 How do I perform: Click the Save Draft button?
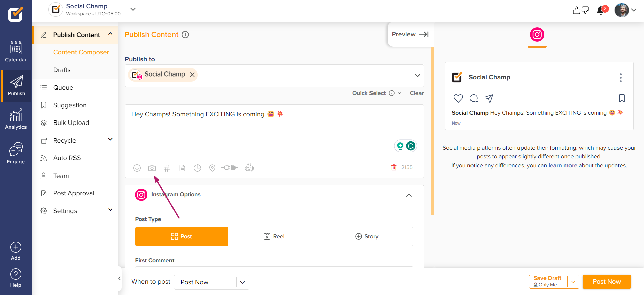pyautogui.click(x=548, y=282)
